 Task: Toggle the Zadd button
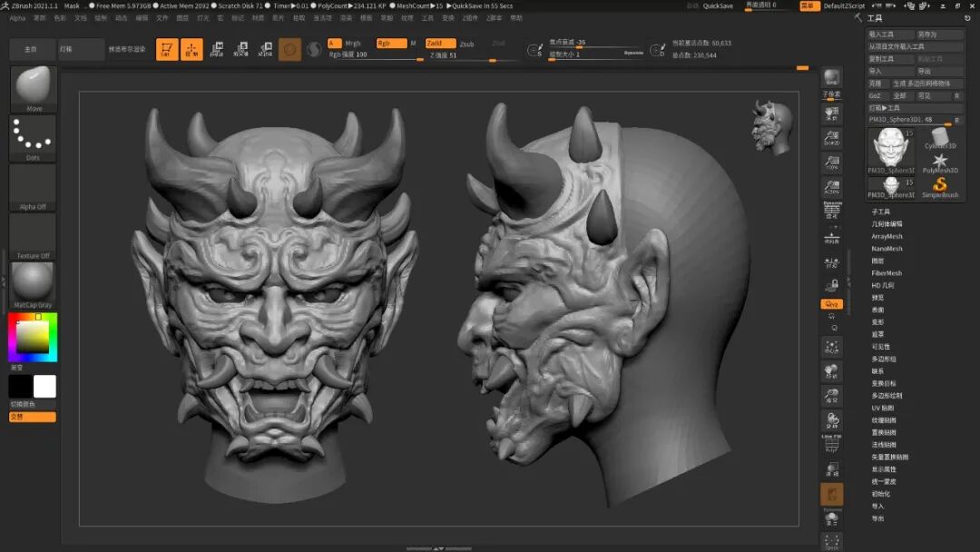(440, 44)
